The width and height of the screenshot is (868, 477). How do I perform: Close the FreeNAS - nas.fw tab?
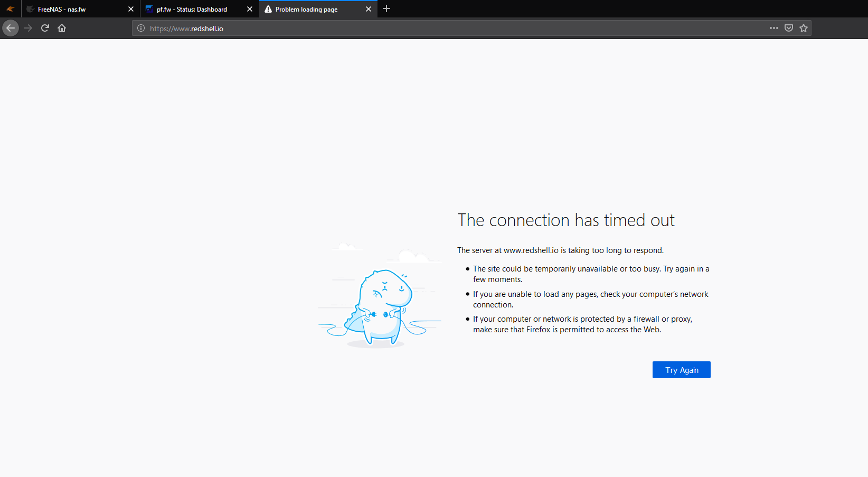coord(131,9)
